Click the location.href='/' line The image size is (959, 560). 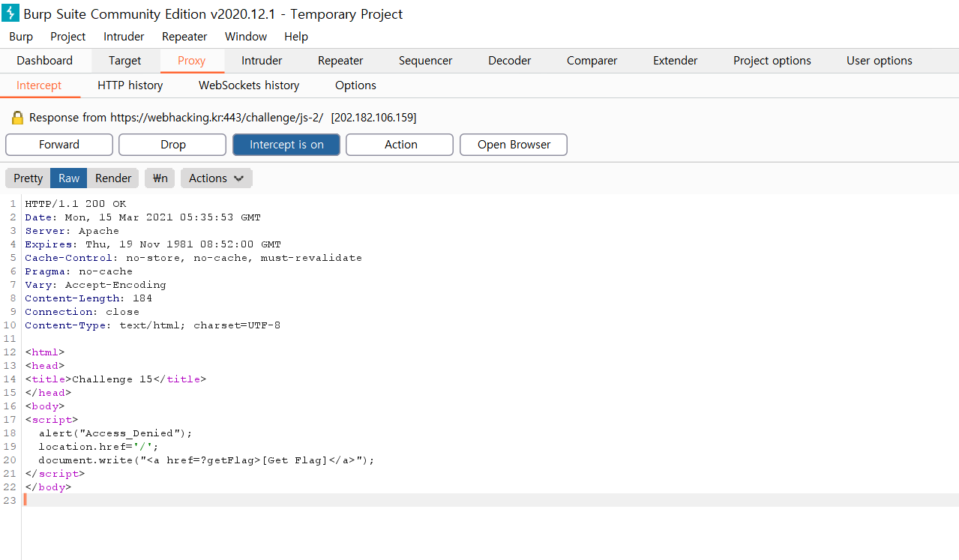coord(99,447)
